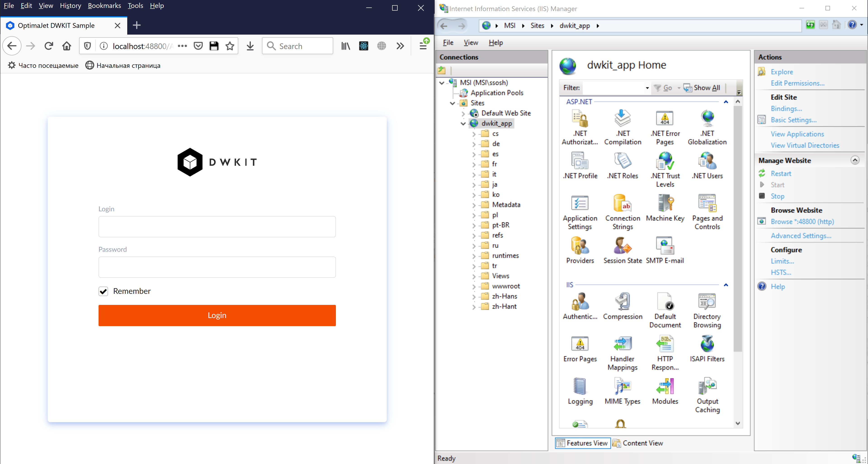This screenshot has height=464, width=868.
Task: Open Advanced Settings link
Action: 801,236
